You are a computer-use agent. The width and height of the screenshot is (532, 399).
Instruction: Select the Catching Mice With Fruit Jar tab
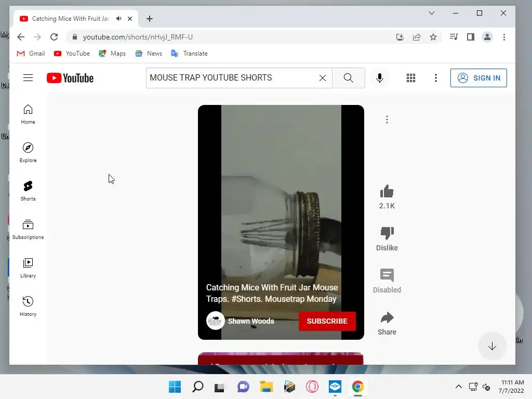pos(71,19)
